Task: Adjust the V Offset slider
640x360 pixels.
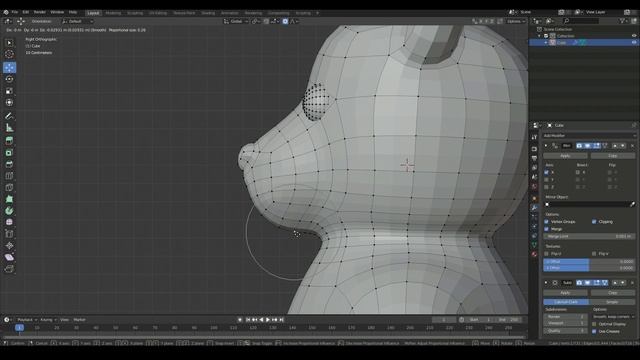Action: click(589, 268)
